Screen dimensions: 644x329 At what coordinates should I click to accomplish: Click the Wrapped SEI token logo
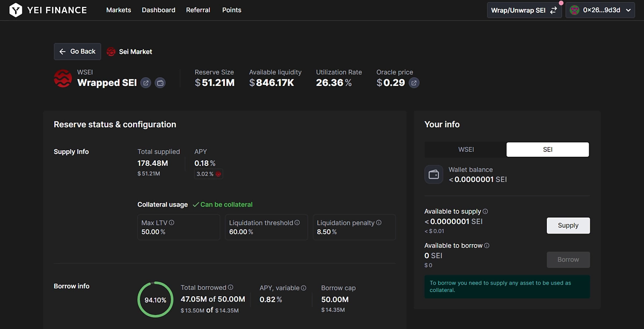63,78
